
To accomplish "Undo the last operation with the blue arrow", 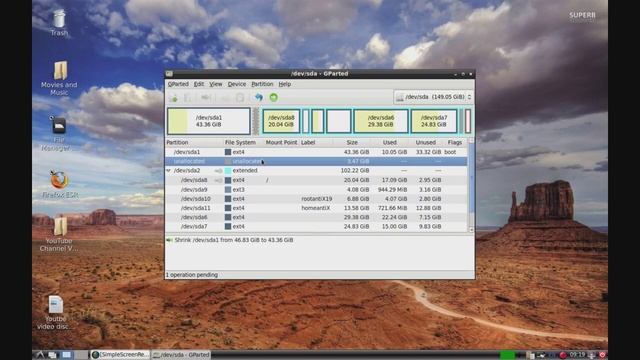I will tap(258, 98).
